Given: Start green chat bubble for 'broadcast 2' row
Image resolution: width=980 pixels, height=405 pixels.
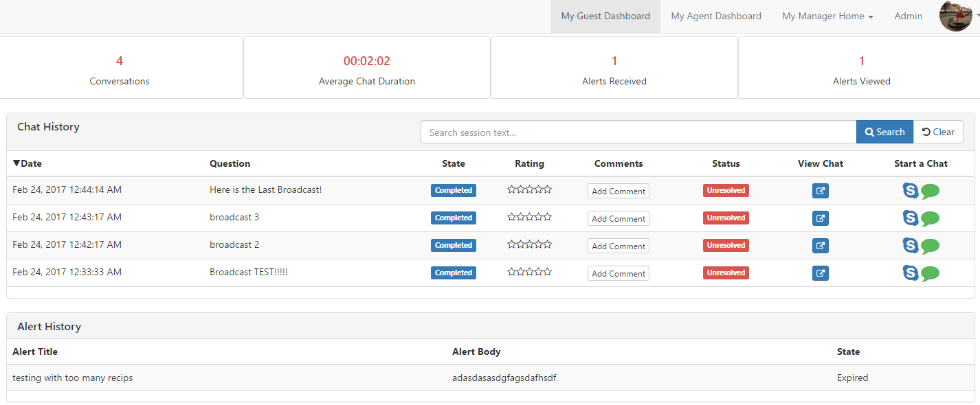Looking at the screenshot, I should tap(930, 246).
